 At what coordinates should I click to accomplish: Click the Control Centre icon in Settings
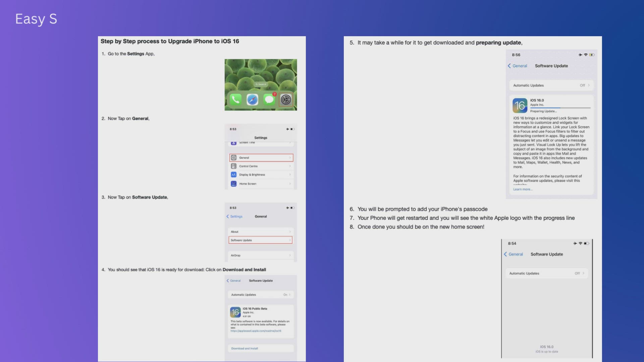(x=234, y=166)
